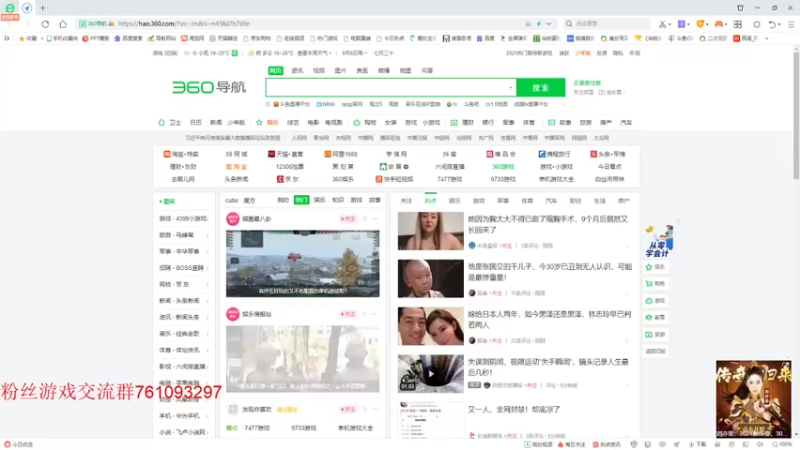
Task: Click the 携程旅行 blue icon
Action: tap(542, 154)
